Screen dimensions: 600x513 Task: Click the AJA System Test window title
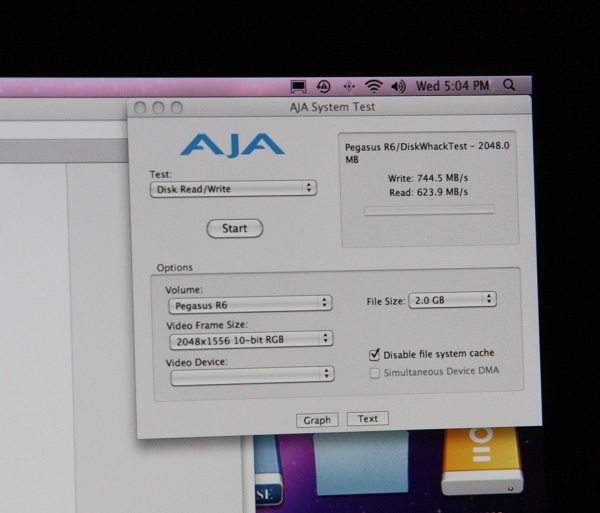coord(333,107)
